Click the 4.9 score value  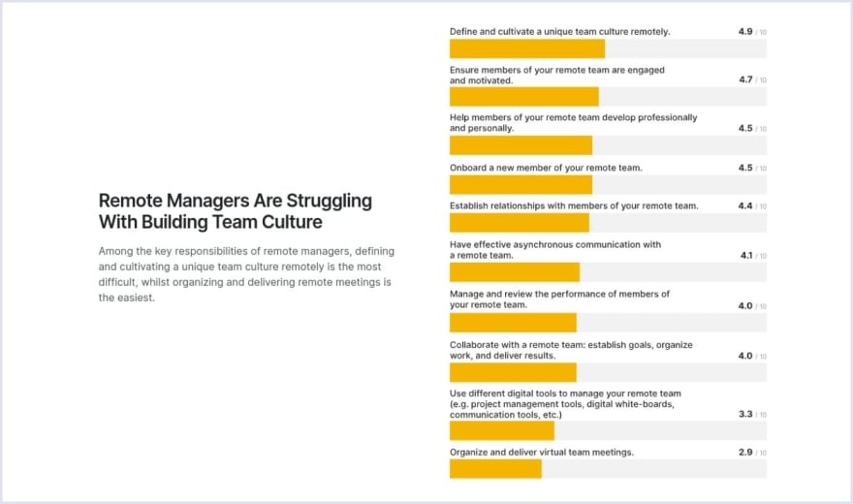[745, 32]
